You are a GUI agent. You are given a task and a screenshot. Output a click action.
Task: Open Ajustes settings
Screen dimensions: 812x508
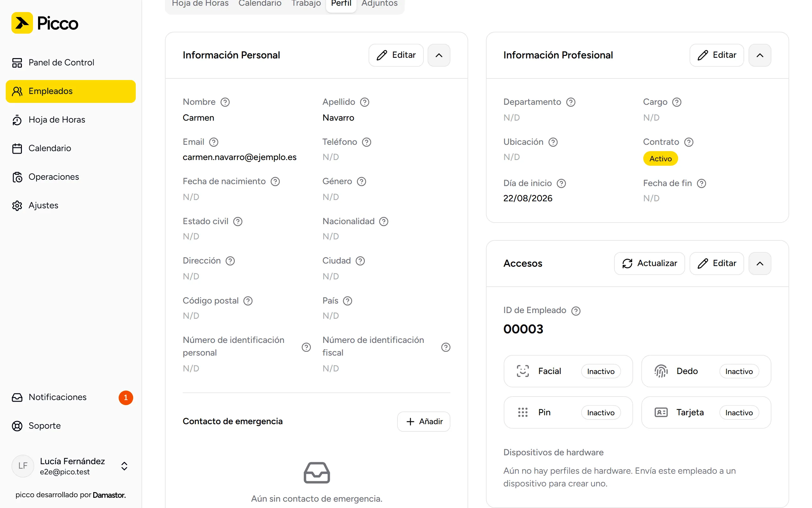coord(70,205)
